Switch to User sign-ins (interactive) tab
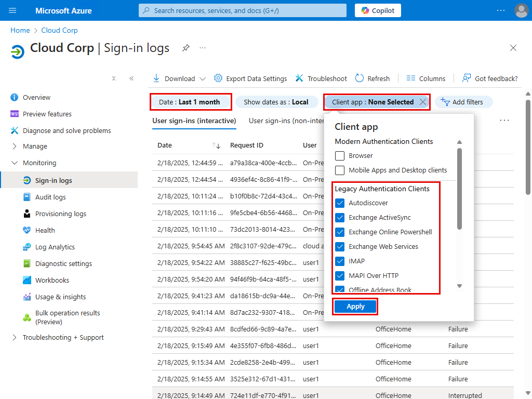This screenshot has width=532, height=399. (194, 121)
